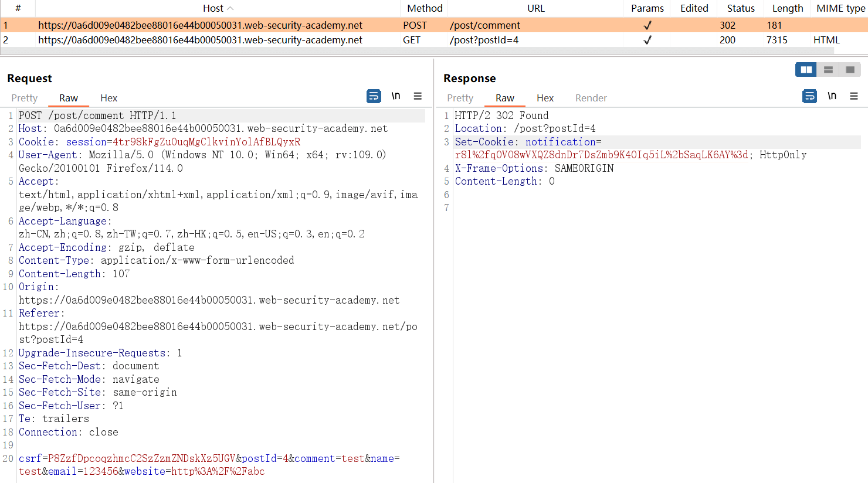
Task: Select the side-by-side split layout icon
Action: [x=806, y=70]
